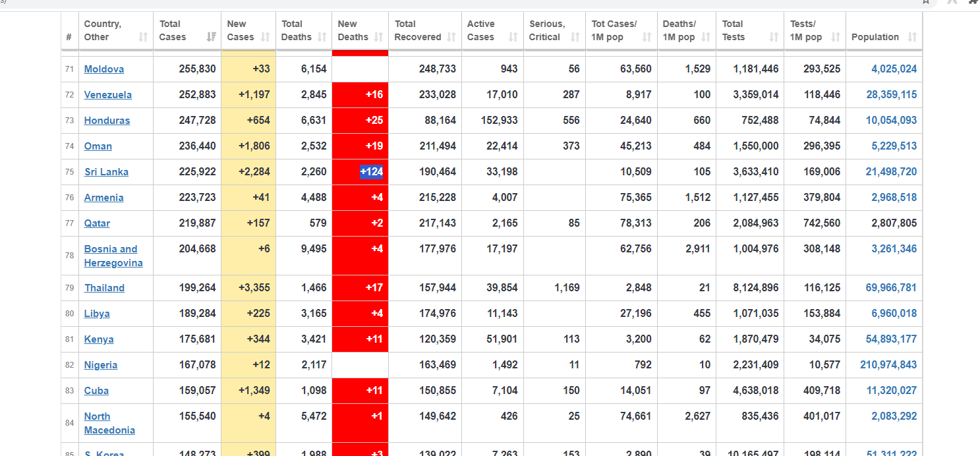Sort by Serious, Critical arrows
The height and width of the screenshot is (456, 980).
pos(575,37)
